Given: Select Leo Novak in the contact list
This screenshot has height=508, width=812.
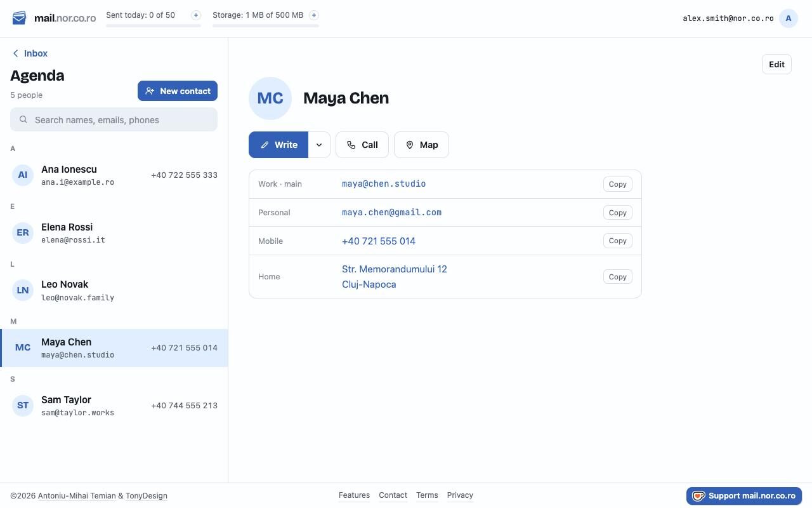Looking at the screenshot, I should point(114,290).
